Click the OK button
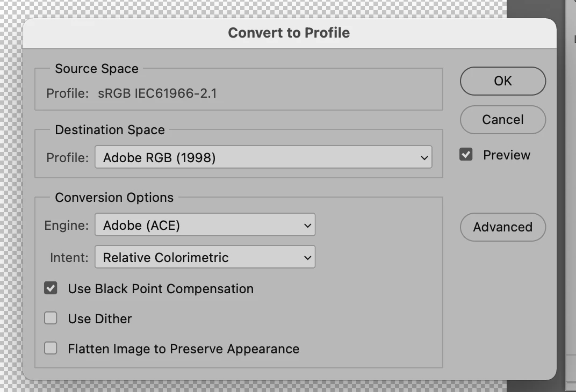The width and height of the screenshot is (576, 392). 502,81
